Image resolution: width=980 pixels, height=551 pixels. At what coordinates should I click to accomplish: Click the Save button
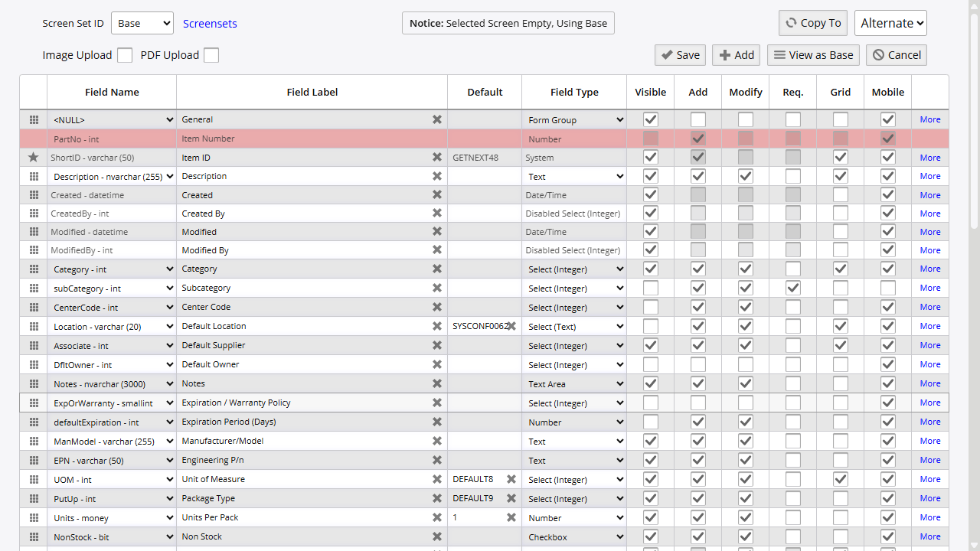[x=680, y=55]
